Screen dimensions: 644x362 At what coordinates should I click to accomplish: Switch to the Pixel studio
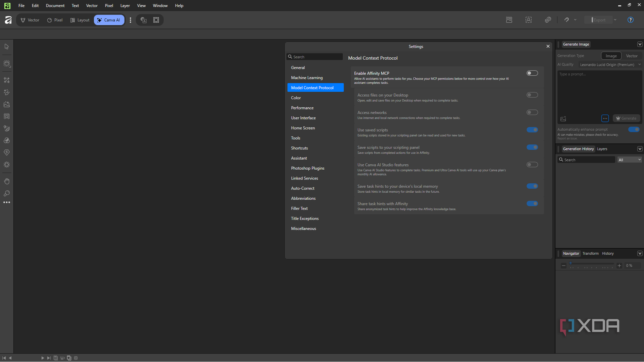click(55, 20)
